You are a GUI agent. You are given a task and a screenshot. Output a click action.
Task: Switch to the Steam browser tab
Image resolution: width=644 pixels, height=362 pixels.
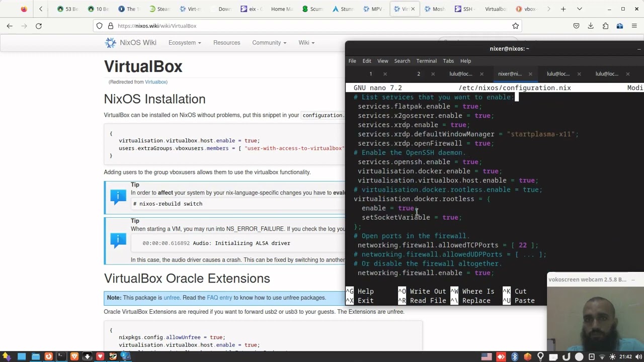(160, 9)
